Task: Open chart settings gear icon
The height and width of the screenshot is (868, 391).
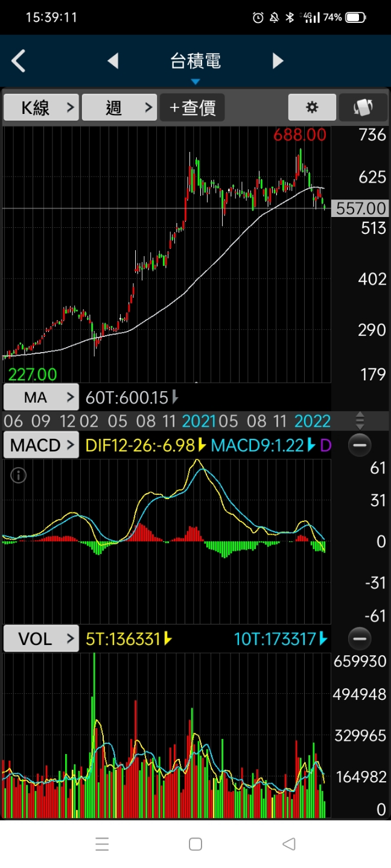Action: coord(312,108)
